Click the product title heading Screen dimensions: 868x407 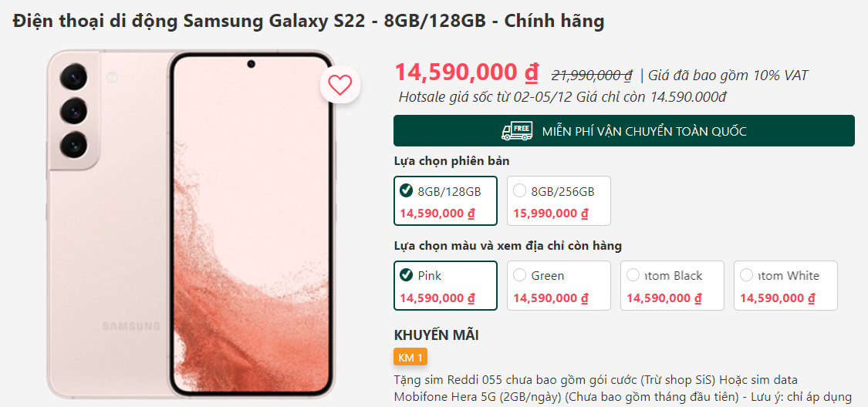[x=309, y=21]
